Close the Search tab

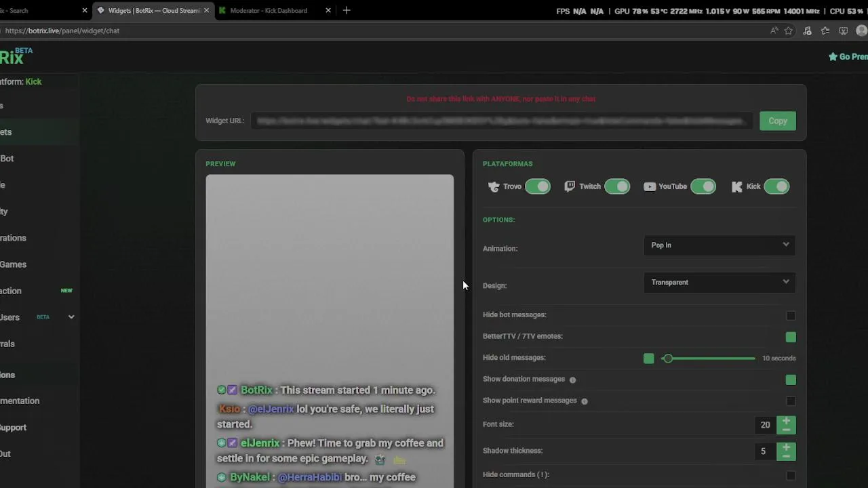pos(85,10)
